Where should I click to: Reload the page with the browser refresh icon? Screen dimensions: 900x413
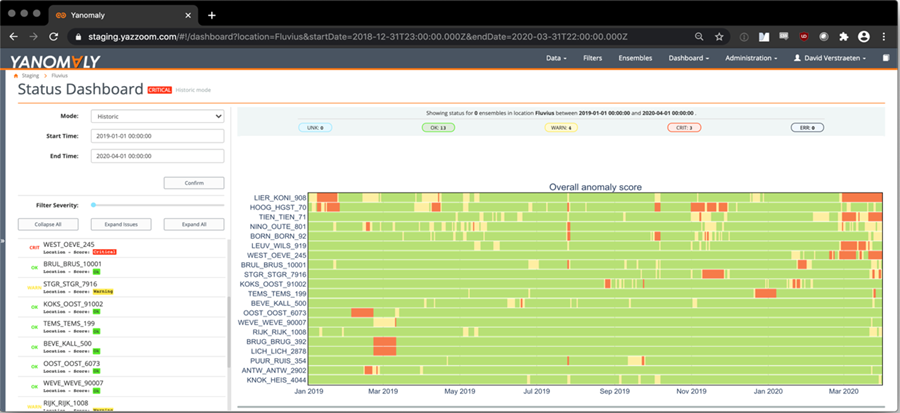(x=53, y=37)
